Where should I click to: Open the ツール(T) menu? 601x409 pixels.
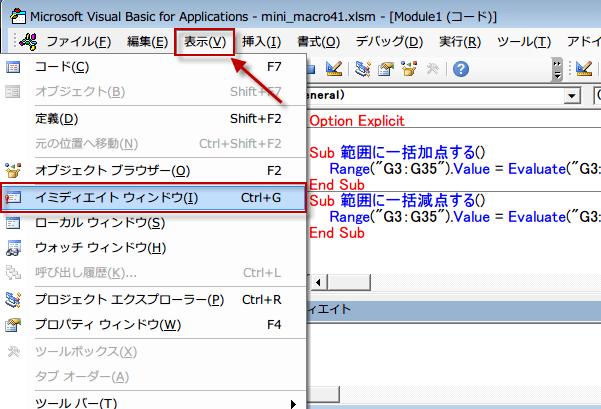click(x=524, y=41)
